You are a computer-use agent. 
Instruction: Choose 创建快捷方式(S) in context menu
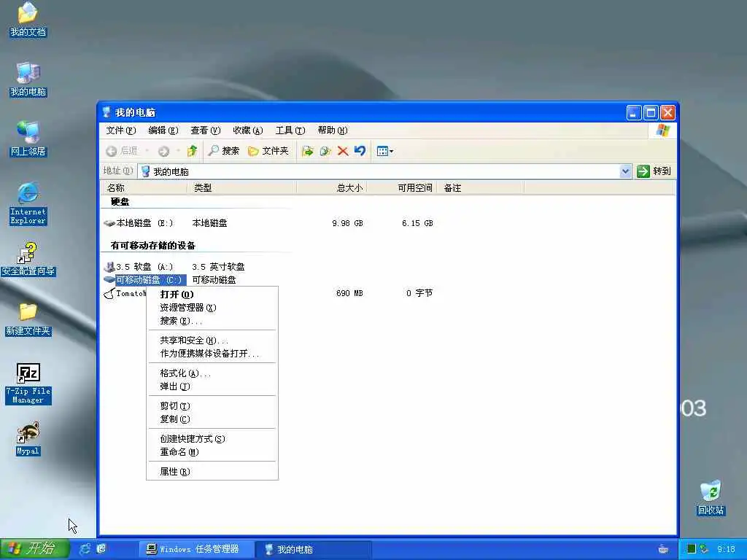point(212,438)
